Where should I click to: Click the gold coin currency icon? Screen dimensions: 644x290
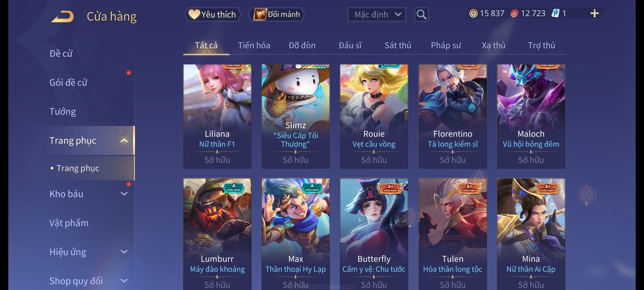click(473, 13)
